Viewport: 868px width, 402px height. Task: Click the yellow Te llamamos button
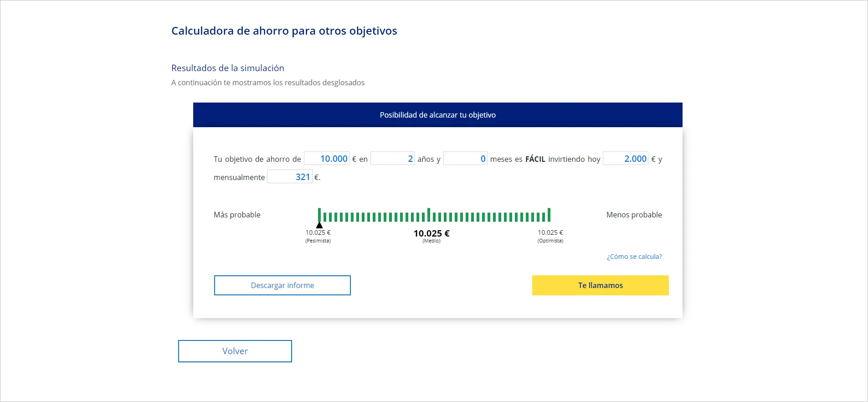tap(600, 285)
